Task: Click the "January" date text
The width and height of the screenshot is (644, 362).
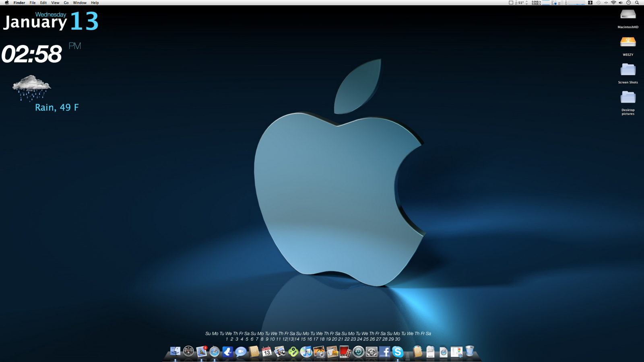Action: pos(35,23)
